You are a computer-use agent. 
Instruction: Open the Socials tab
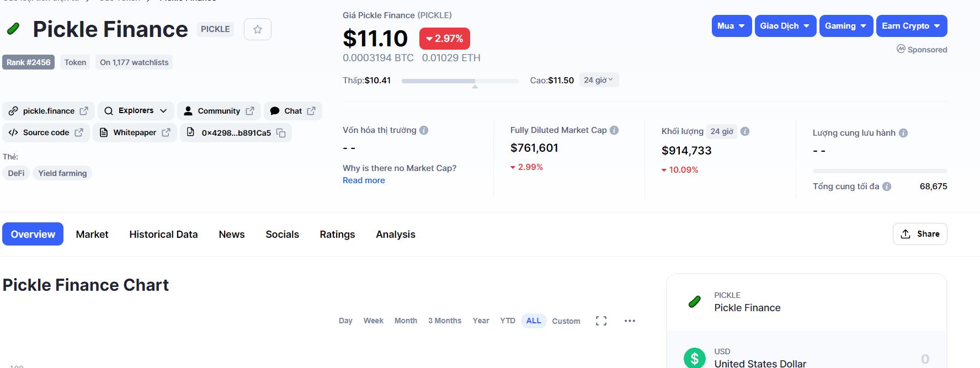[x=282, y=234]
